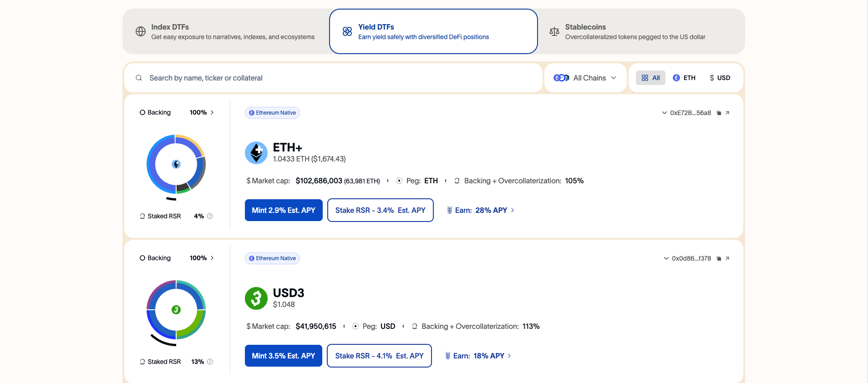Image resolution: width=868 pixels, height=383 pixels.
Task: Click the USD3 Peg target icon
Action: tap(355, 326)
